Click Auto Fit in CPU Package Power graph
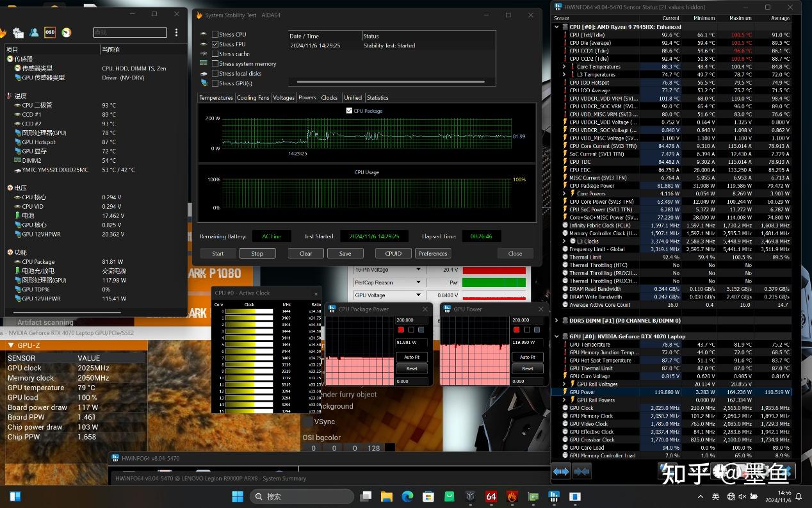Viewport: 812px width, 508px height. click(412, 357)
